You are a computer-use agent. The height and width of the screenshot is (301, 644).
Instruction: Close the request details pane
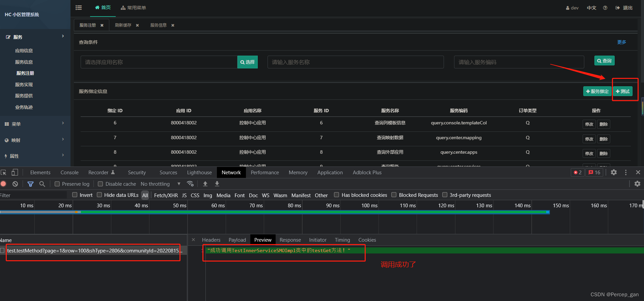193,240
